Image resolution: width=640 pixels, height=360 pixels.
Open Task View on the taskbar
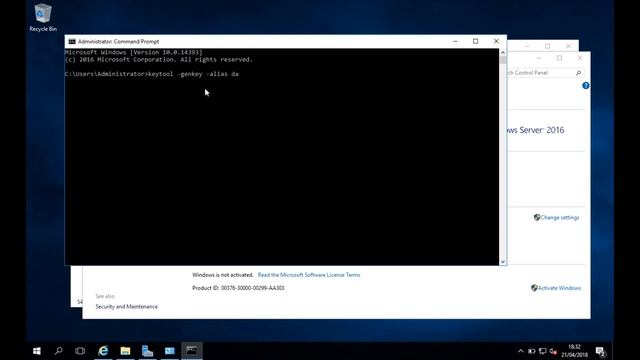click(80, 351)
